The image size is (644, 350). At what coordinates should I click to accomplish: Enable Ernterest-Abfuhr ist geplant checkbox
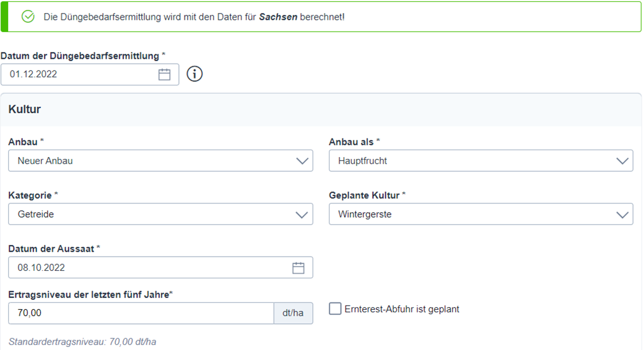click(x=335, y=309)
